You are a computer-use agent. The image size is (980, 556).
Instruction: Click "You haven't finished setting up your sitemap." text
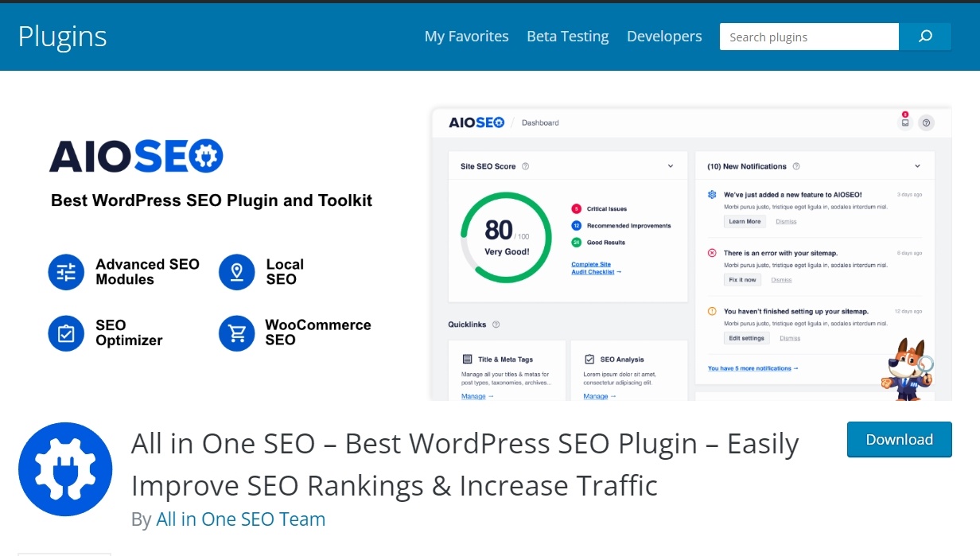(x=796, y=311)
